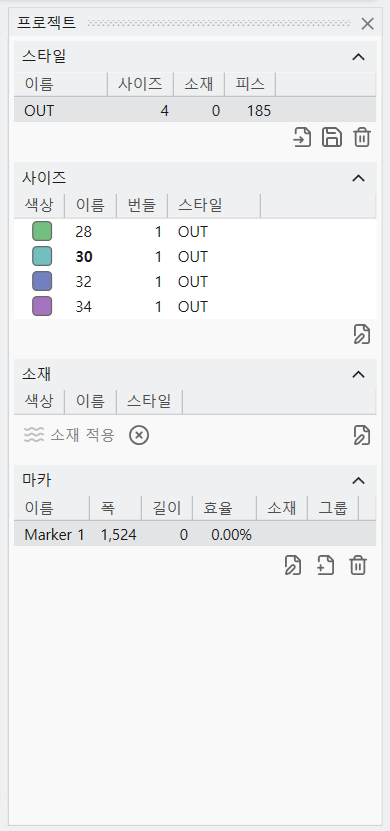Collapse the 사이즈 section chevron
The width and height of the screenshot is (390, 831).
(x=359, y=178)
